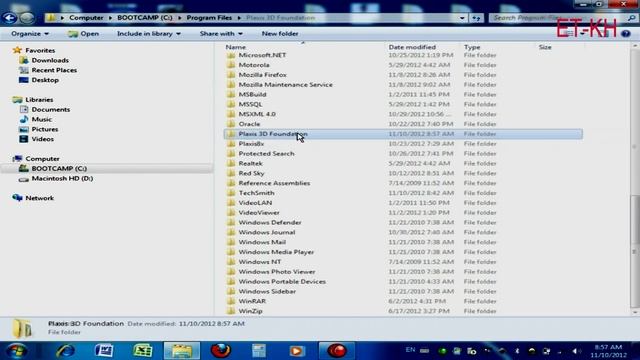Select the WinRAR folder
The height and width of the screenshot is (360, 640).
pos(252,301)
